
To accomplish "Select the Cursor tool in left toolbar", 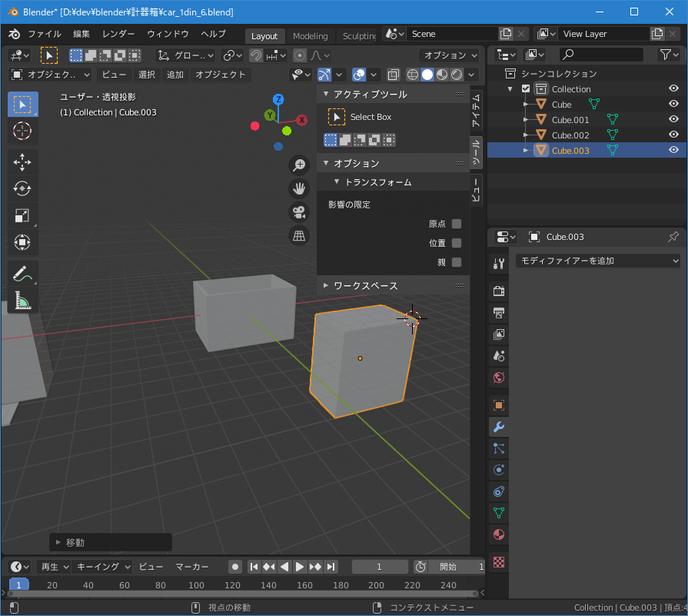I will (22, 131).
